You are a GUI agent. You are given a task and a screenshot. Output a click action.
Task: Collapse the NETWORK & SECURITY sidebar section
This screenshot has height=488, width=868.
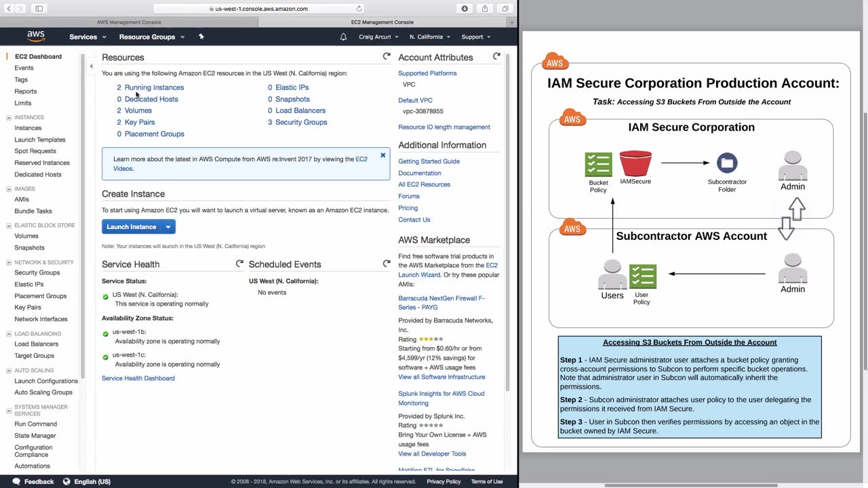pyautogui.click(x=9, y=262)
